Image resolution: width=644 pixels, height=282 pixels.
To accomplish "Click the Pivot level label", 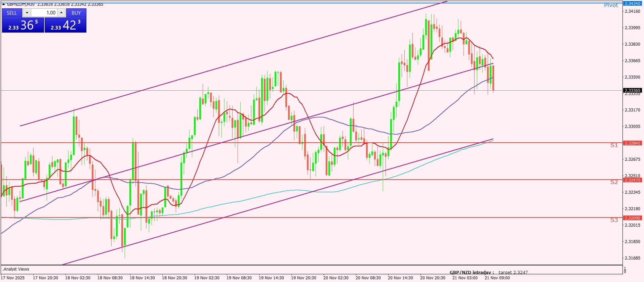I will tap(611, 5).
